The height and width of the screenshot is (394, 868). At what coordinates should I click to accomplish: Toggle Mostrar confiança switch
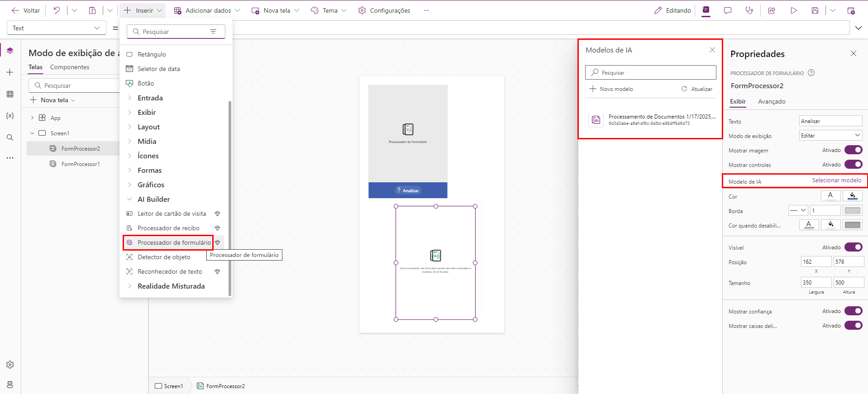(854, 311)
